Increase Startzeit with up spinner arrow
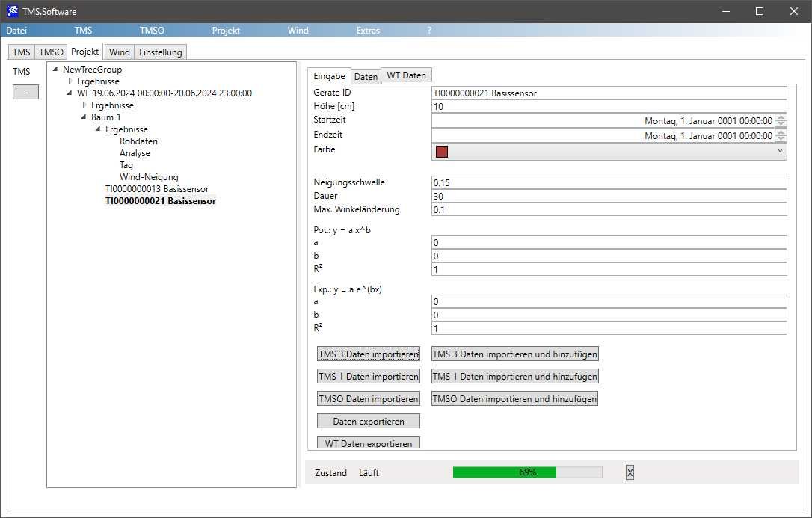 (781, 117)
